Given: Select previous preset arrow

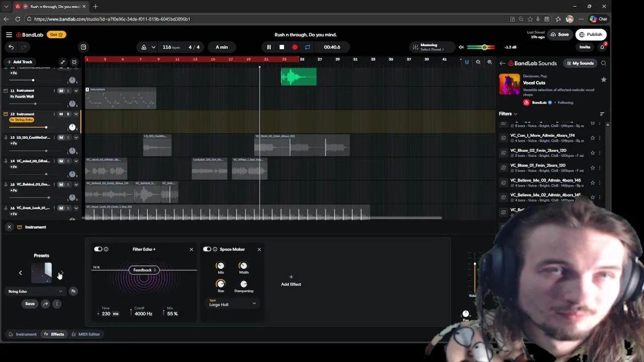Looking at the screenshot, I should 21,273.
